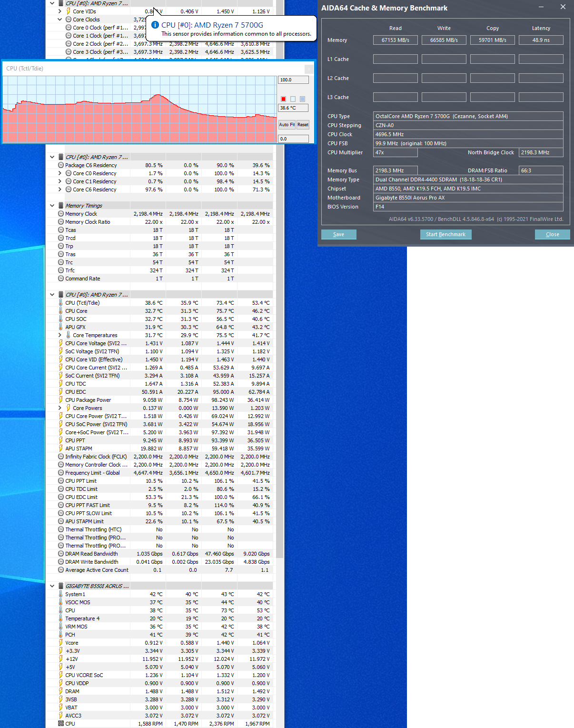Expand Core C6 Residency
This screenshot has width=574, height=728.
click(59, 189)
